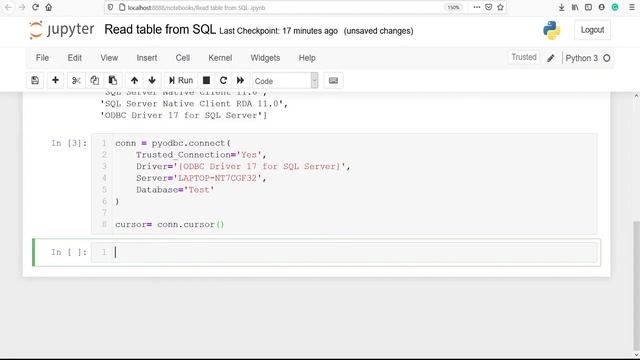Paste cells below

113,80
